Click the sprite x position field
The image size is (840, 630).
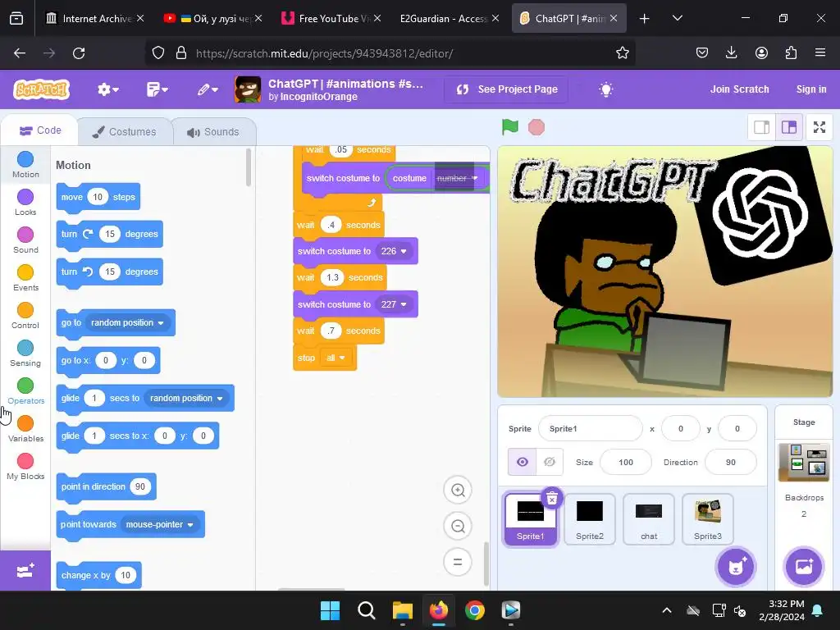click(x=680, y=428)
